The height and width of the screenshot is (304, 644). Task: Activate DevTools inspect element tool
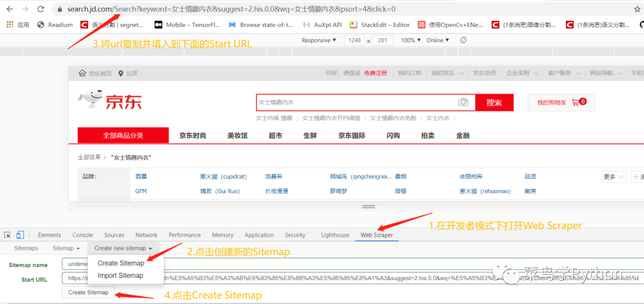pos(7,235)
